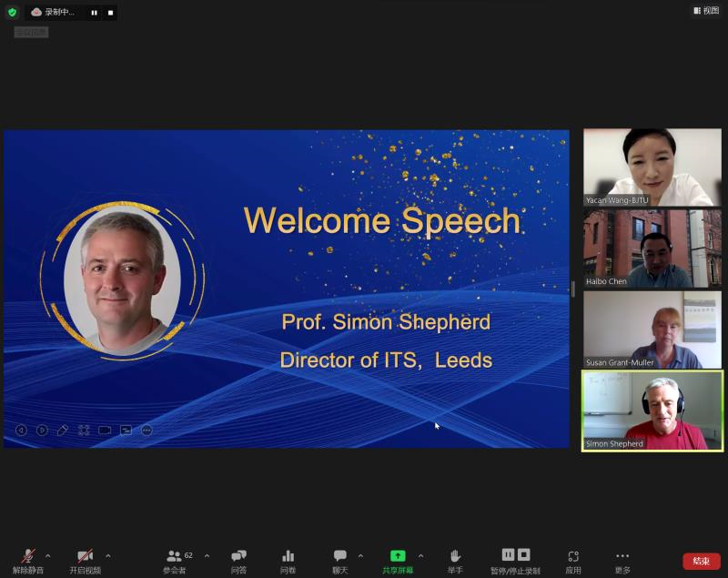Unmute microphone with 解除静音 button
The image size is (728, 578).
pyautogui.click(x=28, y=561)
